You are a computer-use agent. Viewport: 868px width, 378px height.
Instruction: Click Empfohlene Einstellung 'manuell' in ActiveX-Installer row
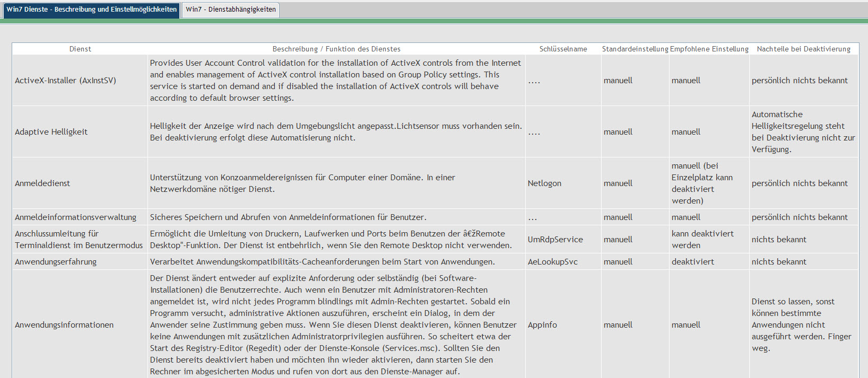tap(686, 81)
